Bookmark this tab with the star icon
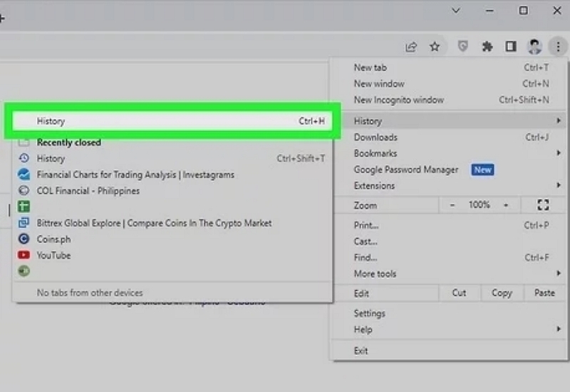 click(x=435, y=46)
